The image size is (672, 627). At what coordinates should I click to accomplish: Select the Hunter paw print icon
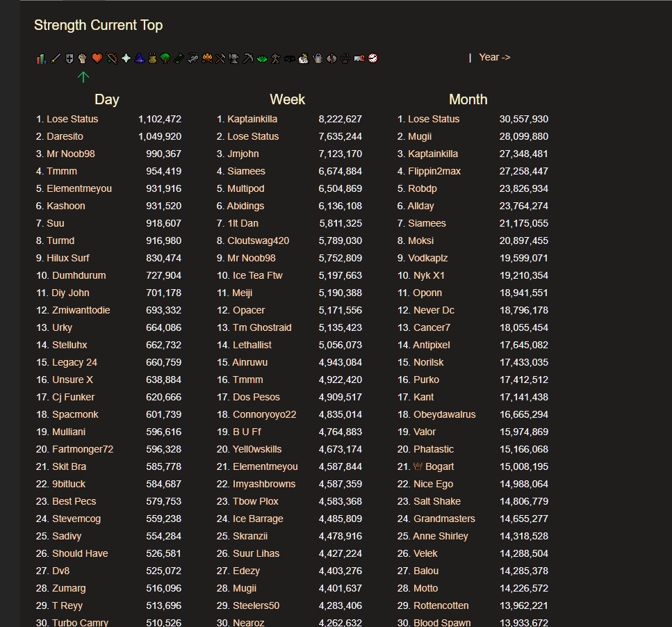[345, 58]
